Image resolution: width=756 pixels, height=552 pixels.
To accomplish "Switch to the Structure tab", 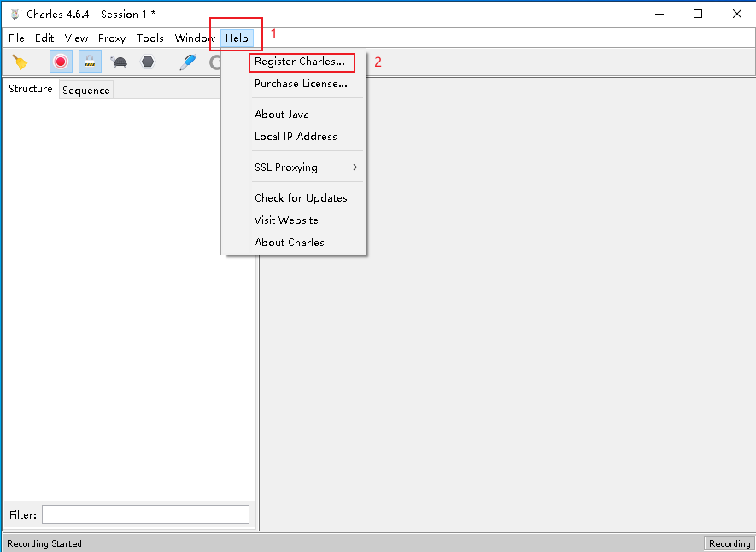I will coord(31,89).
